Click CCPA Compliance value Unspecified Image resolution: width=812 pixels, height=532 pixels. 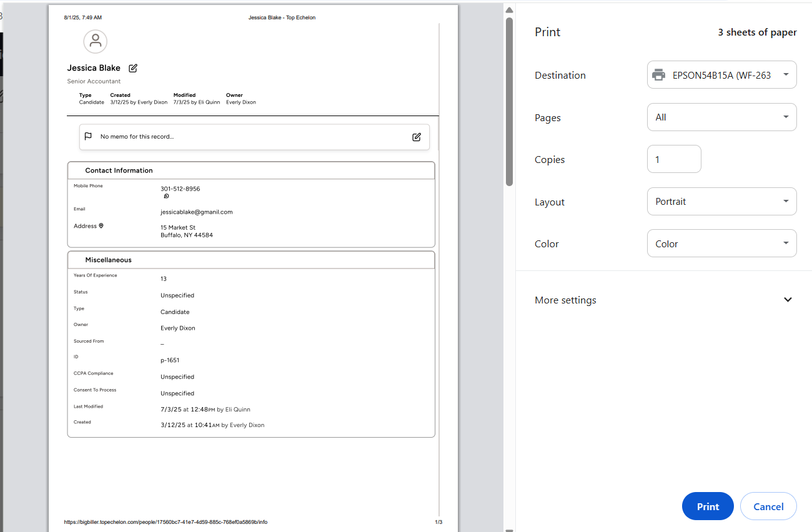pyautogui.click(x=177, y=377)
